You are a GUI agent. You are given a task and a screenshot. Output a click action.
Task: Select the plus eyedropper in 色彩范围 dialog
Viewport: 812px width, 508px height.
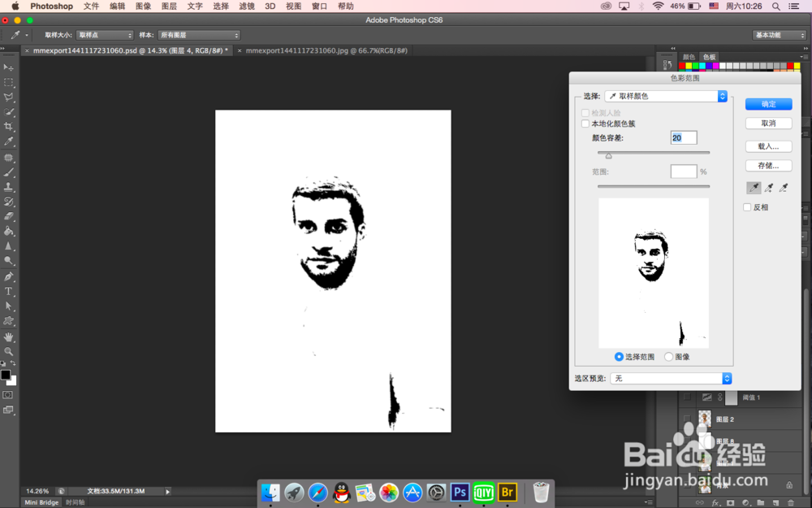coord(768,188)
